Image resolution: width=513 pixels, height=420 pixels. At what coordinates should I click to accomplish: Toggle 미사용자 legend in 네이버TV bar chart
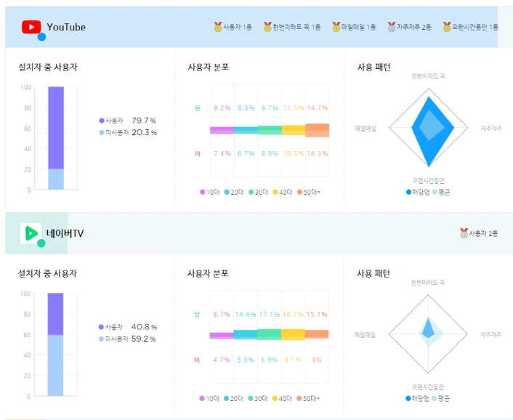113,339
